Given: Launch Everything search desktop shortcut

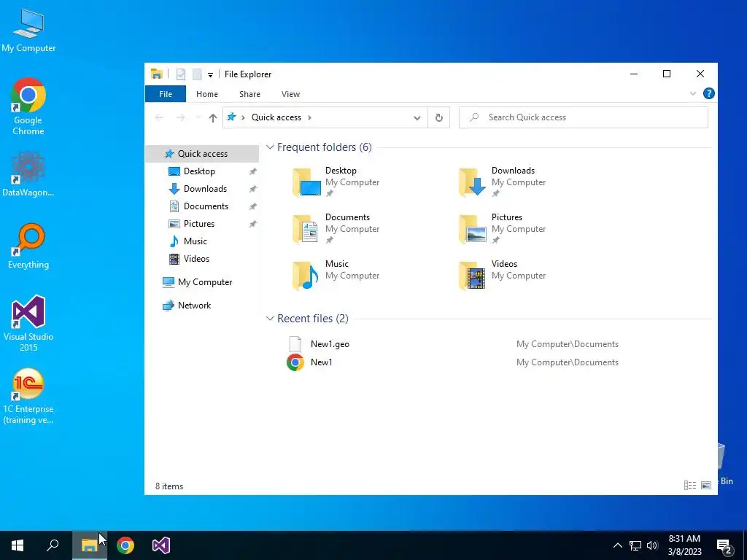Looking at the screenshot, I should (28, 246).
